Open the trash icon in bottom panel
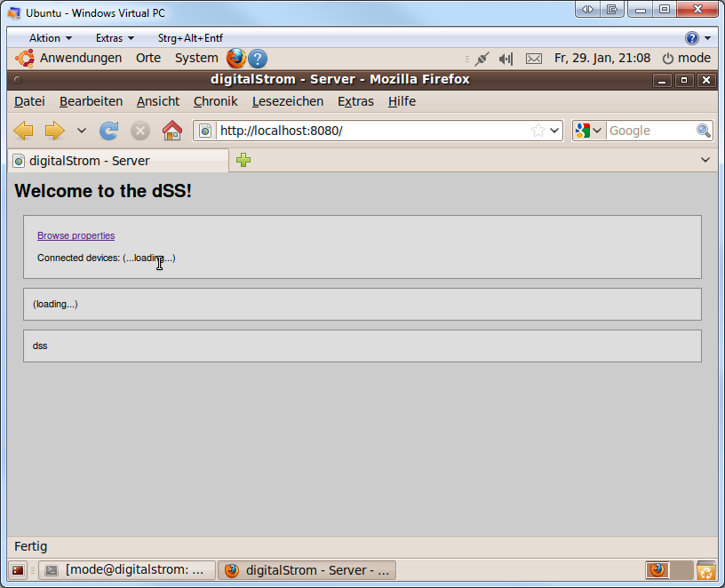Viewport: 725px width, 588px height. pos(706,570)
